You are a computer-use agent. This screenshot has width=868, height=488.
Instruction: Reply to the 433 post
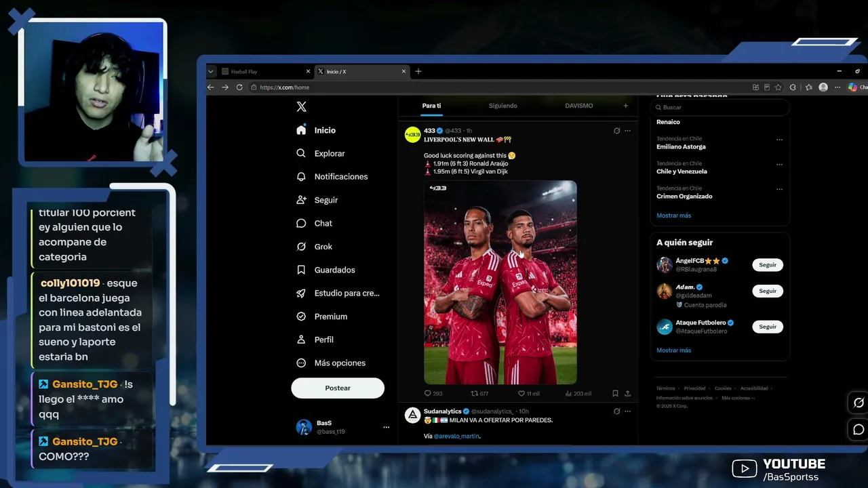pyautogui.click(x=433, y=393)
